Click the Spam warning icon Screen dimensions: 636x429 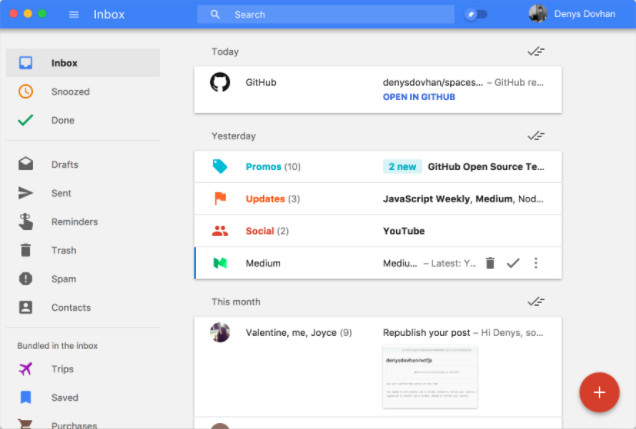[26, 279]
